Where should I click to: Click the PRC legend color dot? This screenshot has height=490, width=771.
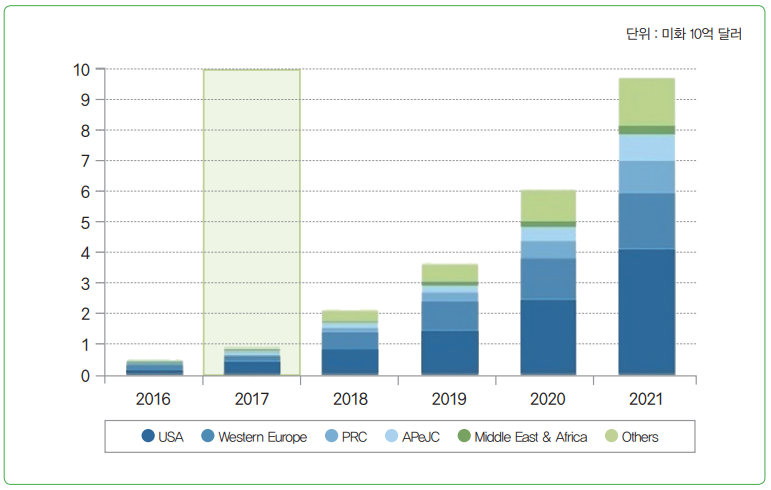point(332,435)
